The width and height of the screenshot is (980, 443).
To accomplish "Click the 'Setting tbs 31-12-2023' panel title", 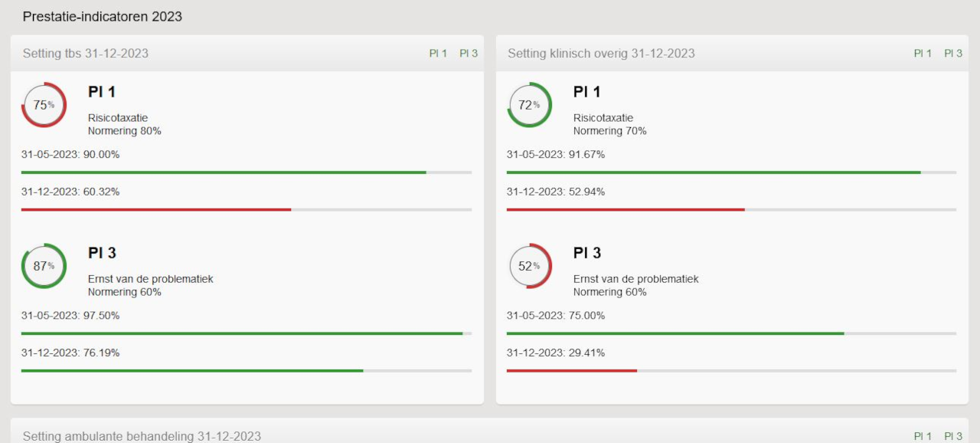I will (86, 54).
